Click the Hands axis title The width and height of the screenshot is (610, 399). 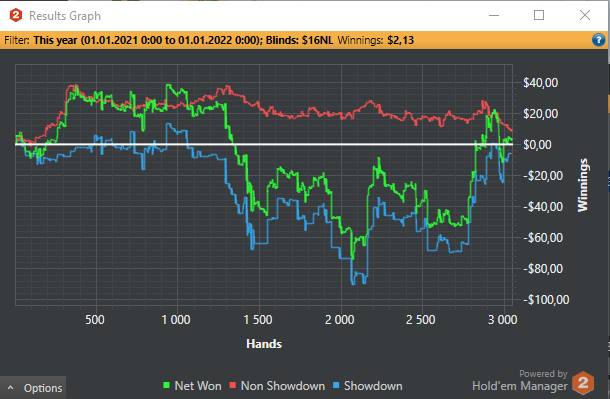point(264,344)
